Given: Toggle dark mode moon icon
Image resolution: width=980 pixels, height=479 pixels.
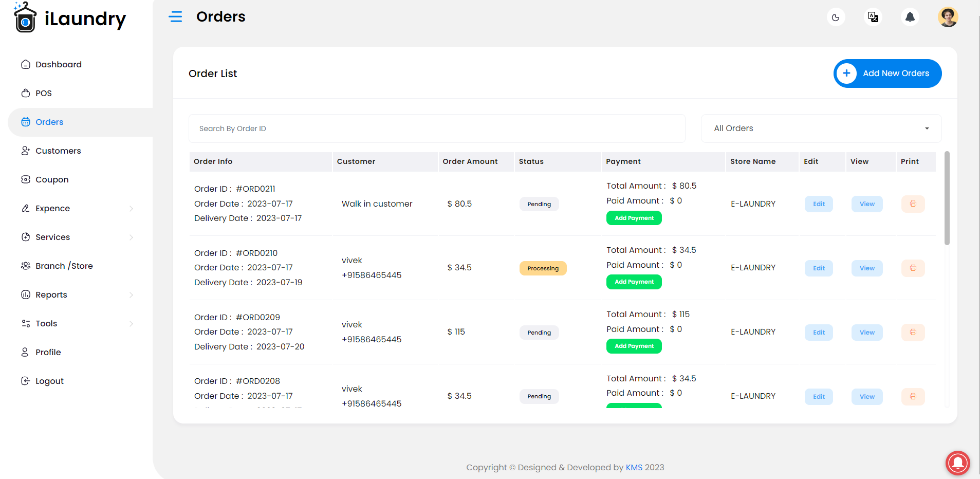Looking at the screenshot, I should pyautogui.click(x=836, y=17).
